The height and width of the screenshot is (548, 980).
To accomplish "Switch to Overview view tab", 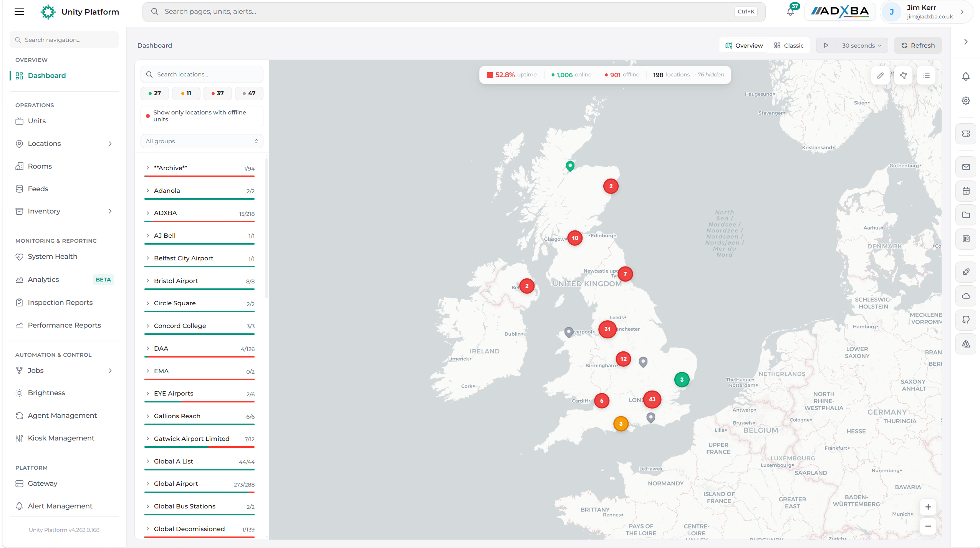I will click(x=744, y=45).
